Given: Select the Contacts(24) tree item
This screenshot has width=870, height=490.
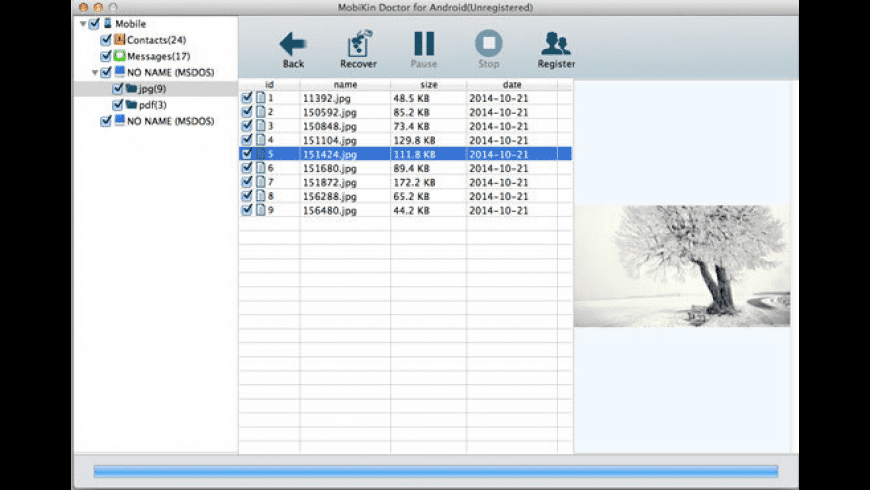Looking at the screenshot, I should tap(156, 40).
